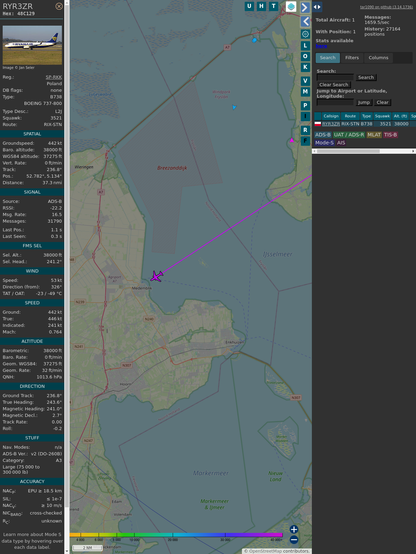Click the T map toggle button
Screen dimensions: 416x554
coord(273,6)
